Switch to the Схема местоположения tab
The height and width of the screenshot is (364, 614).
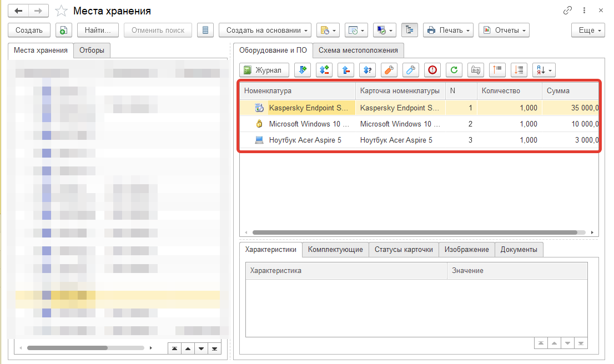pos(358,50)
